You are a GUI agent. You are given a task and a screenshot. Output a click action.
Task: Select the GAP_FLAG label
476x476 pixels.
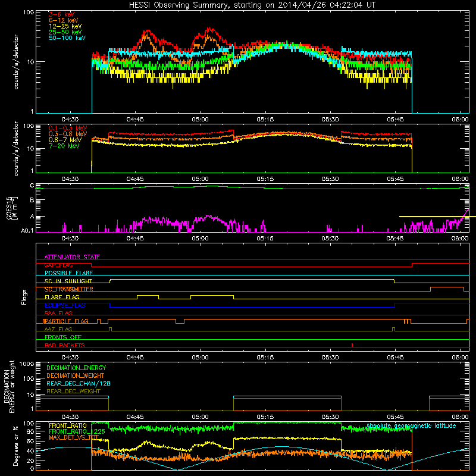(x=58, y=265)
